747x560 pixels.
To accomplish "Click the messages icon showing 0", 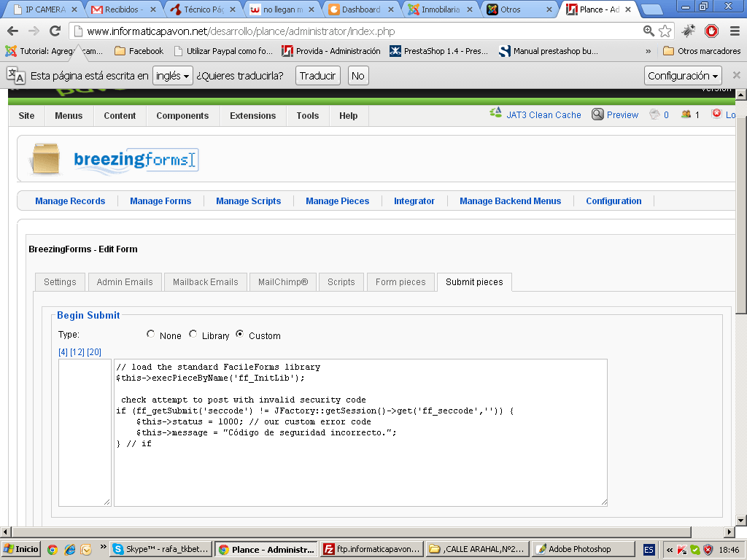I will (654, 114).
